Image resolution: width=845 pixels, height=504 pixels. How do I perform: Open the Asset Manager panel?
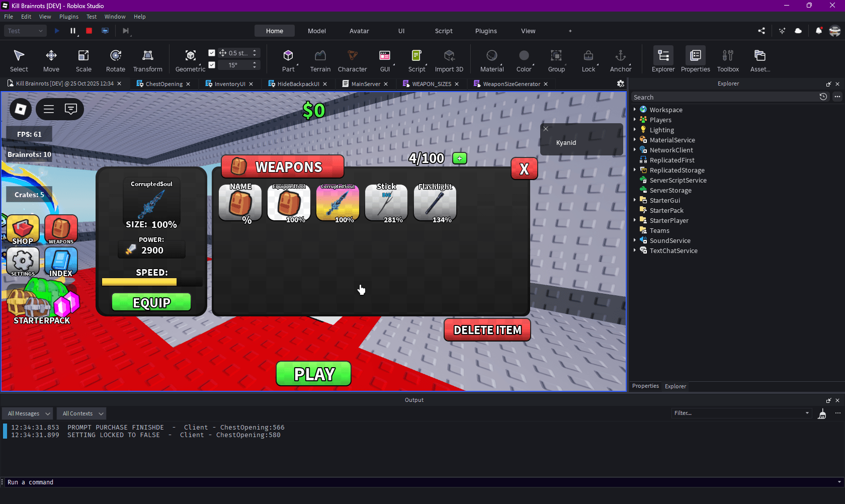click(x=760, y=60)
